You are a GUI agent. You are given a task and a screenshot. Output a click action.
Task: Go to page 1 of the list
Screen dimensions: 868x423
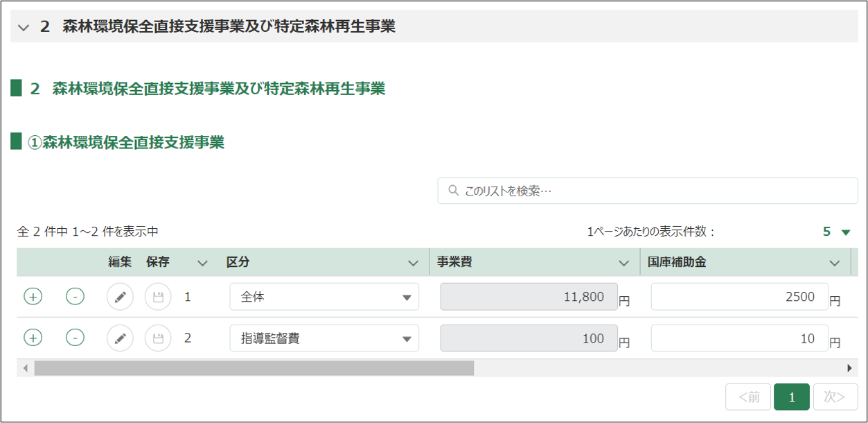point(791,397)
